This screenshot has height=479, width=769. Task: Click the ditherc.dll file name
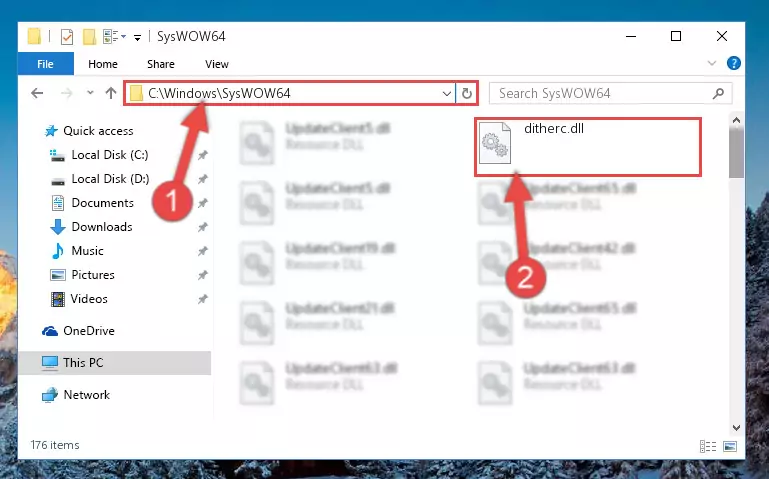coord(554,128)
